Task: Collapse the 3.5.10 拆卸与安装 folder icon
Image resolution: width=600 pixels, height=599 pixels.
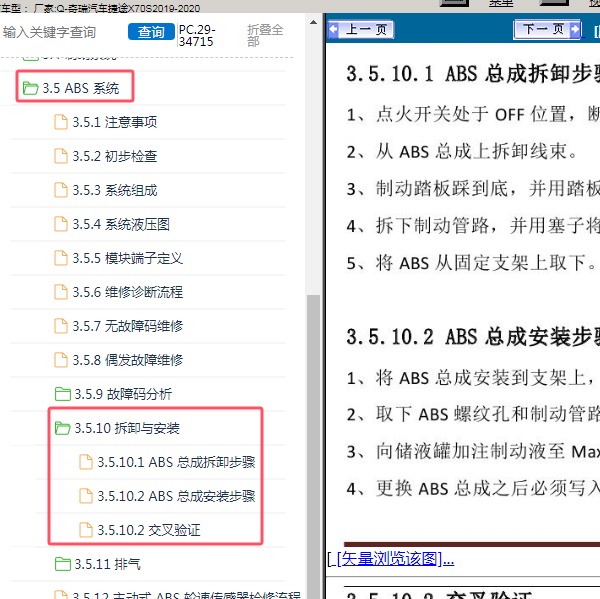Action: [x=62, y=428]
